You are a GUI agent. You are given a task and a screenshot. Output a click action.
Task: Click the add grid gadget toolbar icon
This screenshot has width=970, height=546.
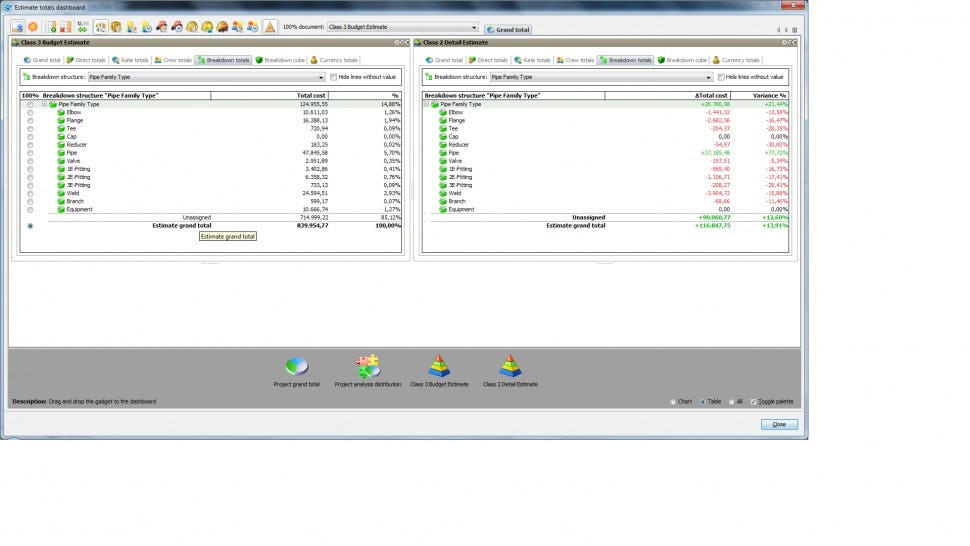pyautogui.click(x=51, y=27)
